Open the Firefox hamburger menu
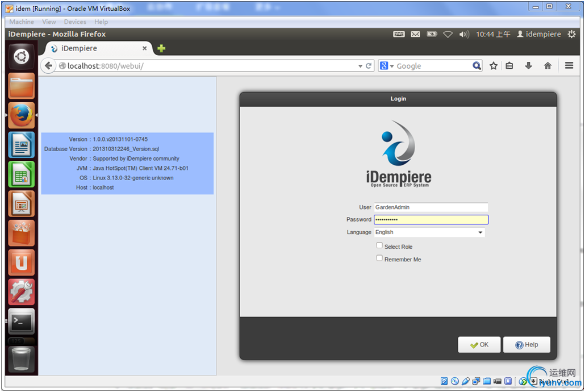 click(x=569, y=66)
